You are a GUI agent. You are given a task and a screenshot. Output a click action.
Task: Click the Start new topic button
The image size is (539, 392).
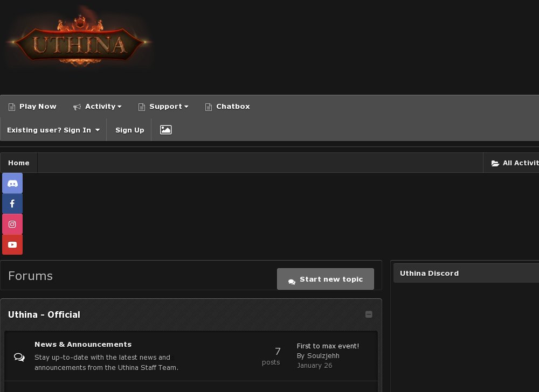click(326, 279)
